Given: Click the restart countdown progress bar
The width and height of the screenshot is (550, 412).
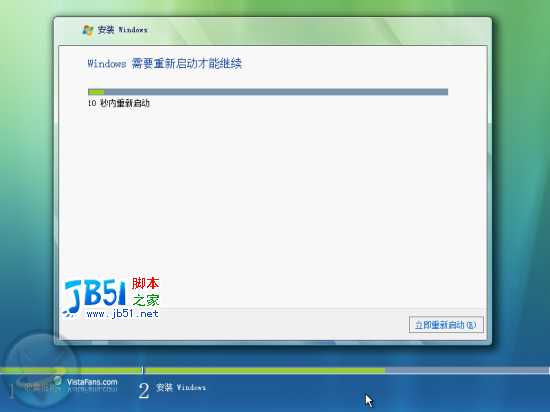Looking at the screenshot, I should point(268,92).
